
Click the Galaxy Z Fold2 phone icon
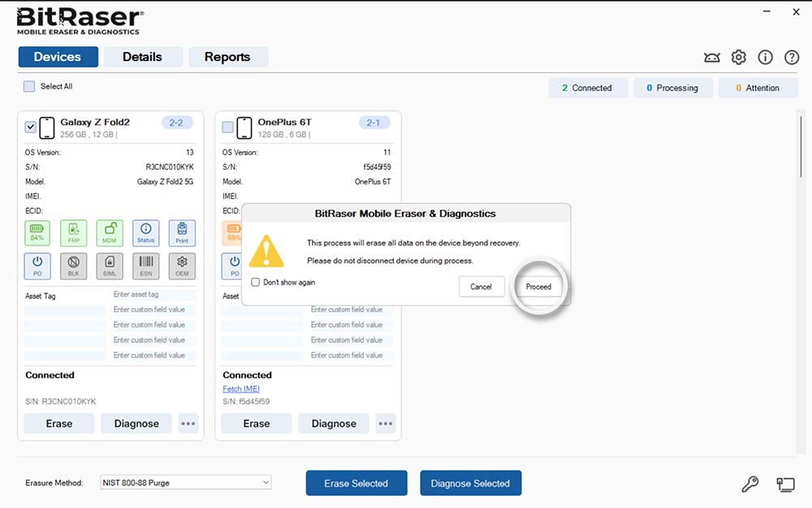pos(47,128)
